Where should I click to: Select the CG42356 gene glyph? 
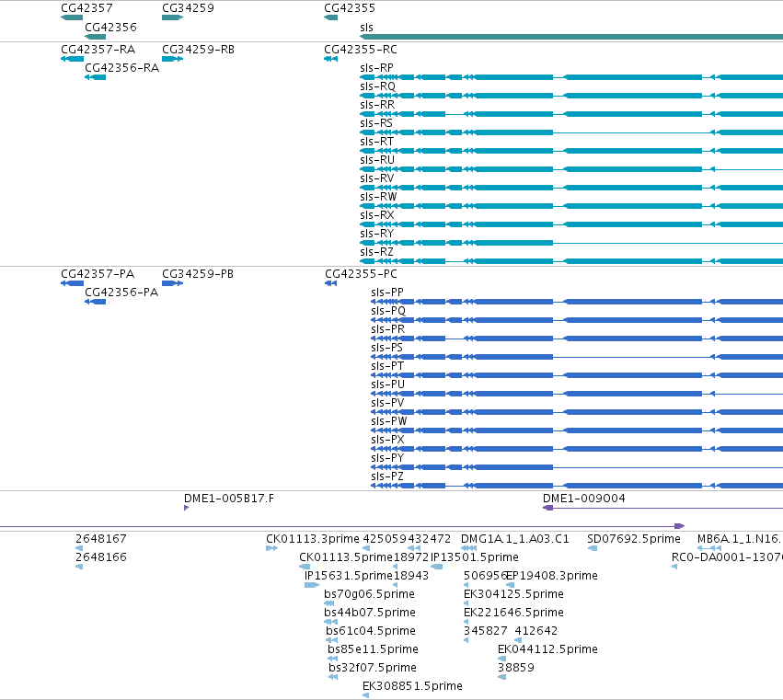[x=96, y=37]
